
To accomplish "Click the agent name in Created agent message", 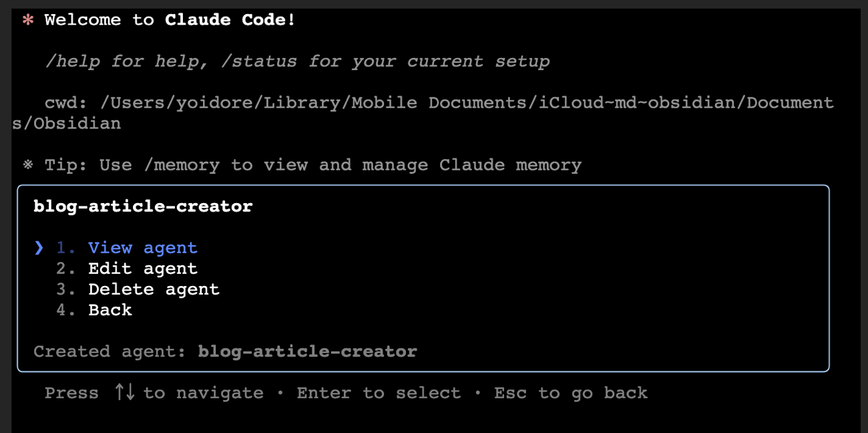I will (307, 351).
